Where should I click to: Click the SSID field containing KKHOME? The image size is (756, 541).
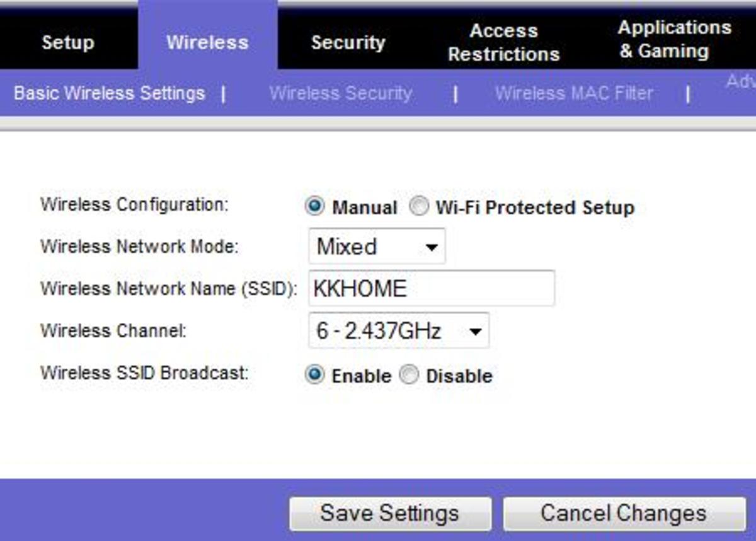coord(432,289)
